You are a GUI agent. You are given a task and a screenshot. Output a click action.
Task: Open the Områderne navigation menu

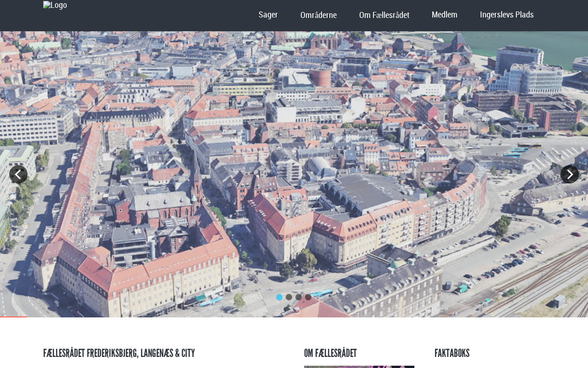[318, 15]
